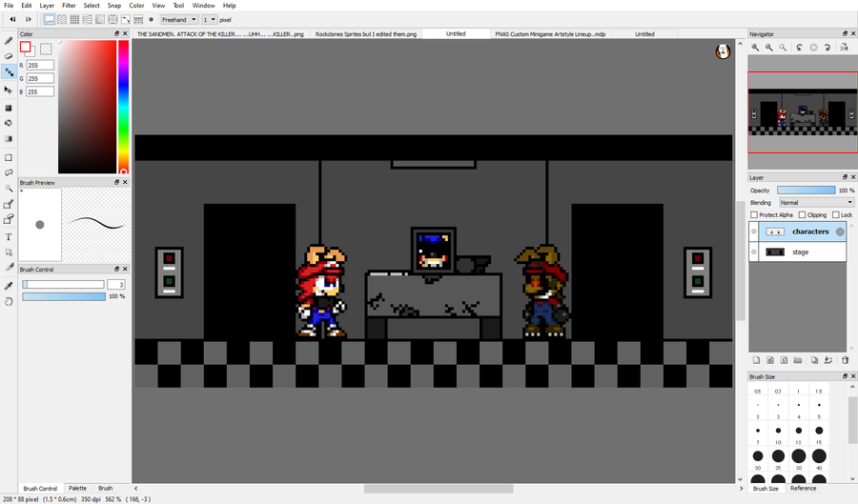The image size is (858, 504).
Task: Open the pixel size dropdown showing 1
Action: (210, 20)
